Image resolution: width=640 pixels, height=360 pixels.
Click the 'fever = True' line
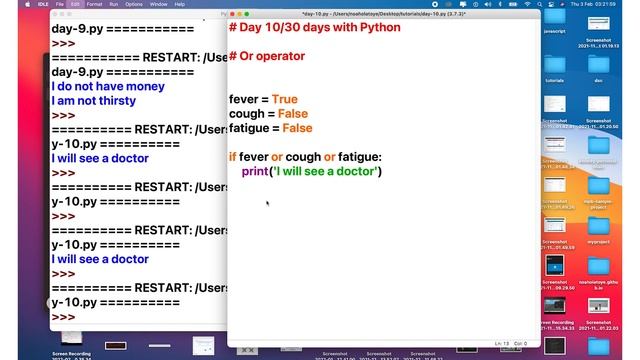coord(263,99)
